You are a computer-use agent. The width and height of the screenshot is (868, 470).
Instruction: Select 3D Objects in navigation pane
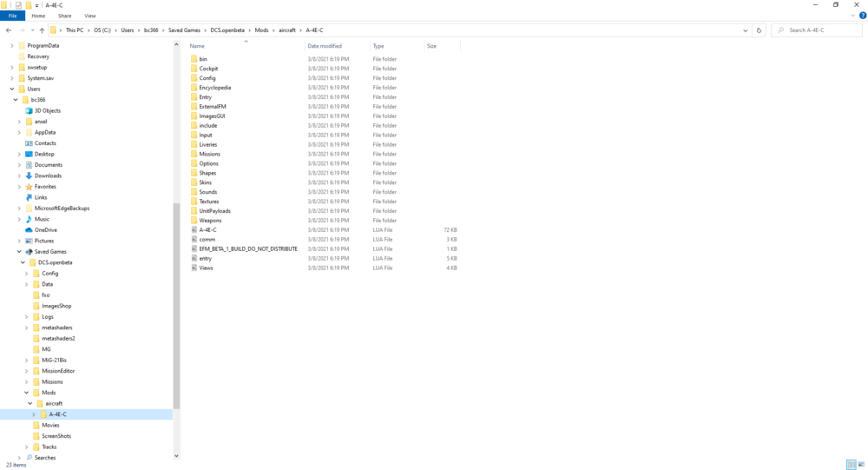coord(48,110)
